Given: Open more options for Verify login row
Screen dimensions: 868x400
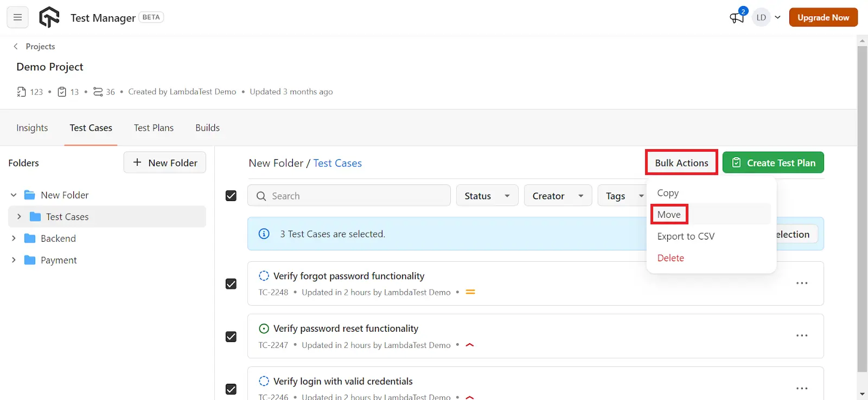Looking at the screenshot, I should (802, 388).
